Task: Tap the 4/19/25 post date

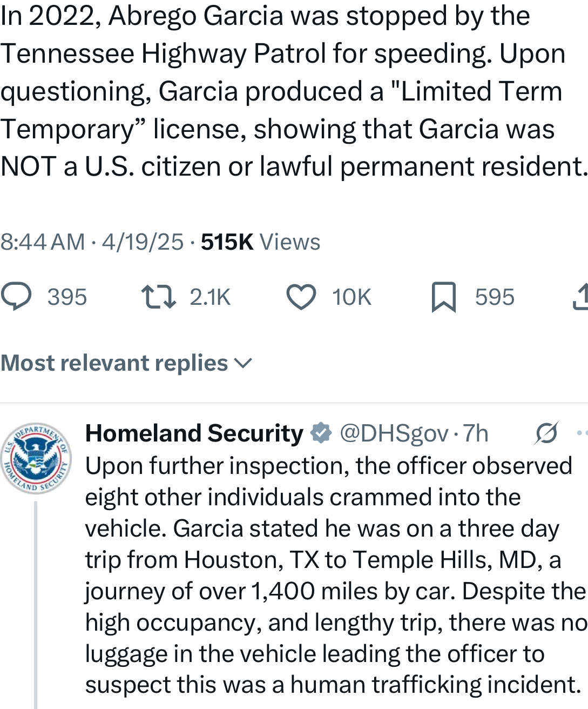Action: click(143, 242)
